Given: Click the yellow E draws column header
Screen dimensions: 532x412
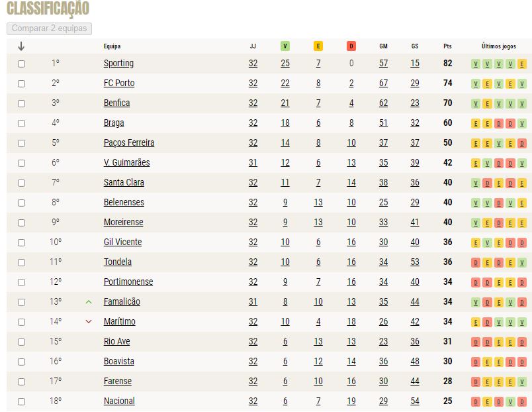Looking at the screenshot, I should [x=318, y=46].
